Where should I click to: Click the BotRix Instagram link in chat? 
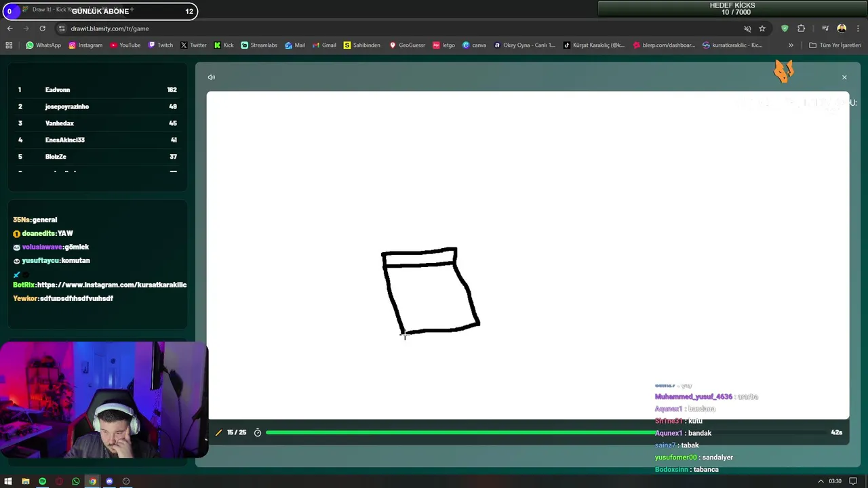(112, 285)
